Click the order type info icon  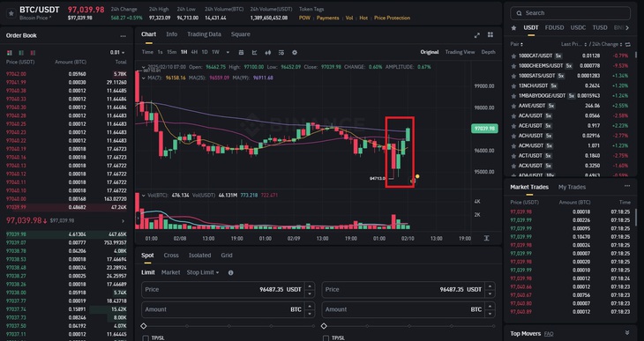pos(231,272)
